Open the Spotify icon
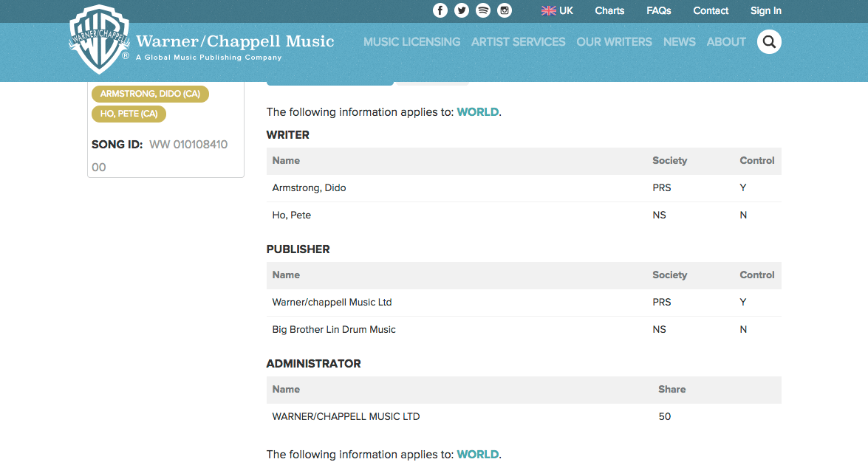 [483, 10]
